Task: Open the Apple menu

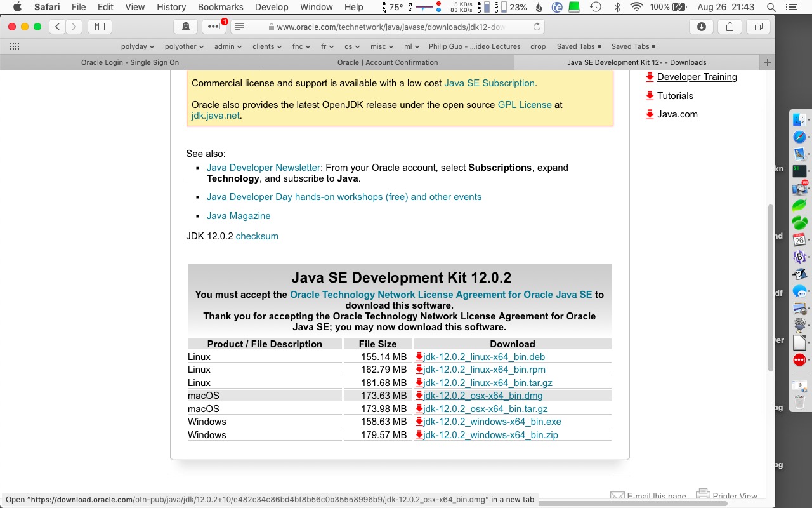Action: pyautogui.click(x=17, y=7)
